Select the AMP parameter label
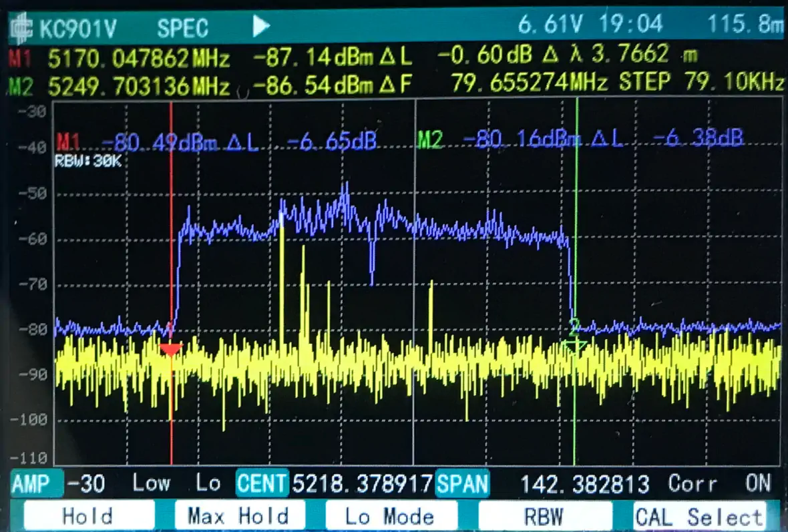Viewport: 788px width, 532px height. (37, 483)
